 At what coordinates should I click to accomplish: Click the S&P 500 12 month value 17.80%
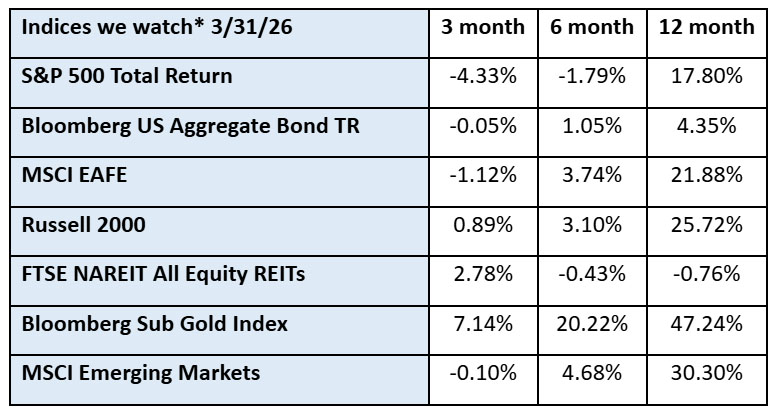pyautogui.click(x=706, y=77)
